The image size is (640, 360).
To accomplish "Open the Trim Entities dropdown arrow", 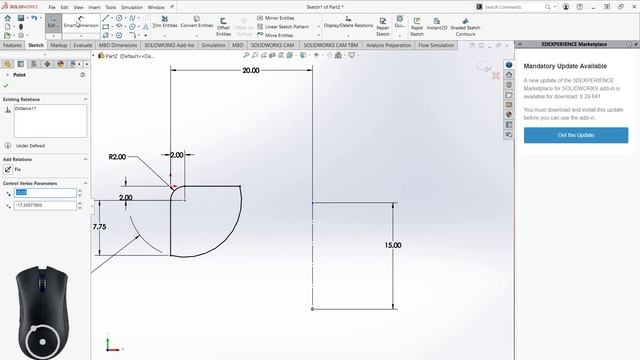I will [x=164, y=36].
